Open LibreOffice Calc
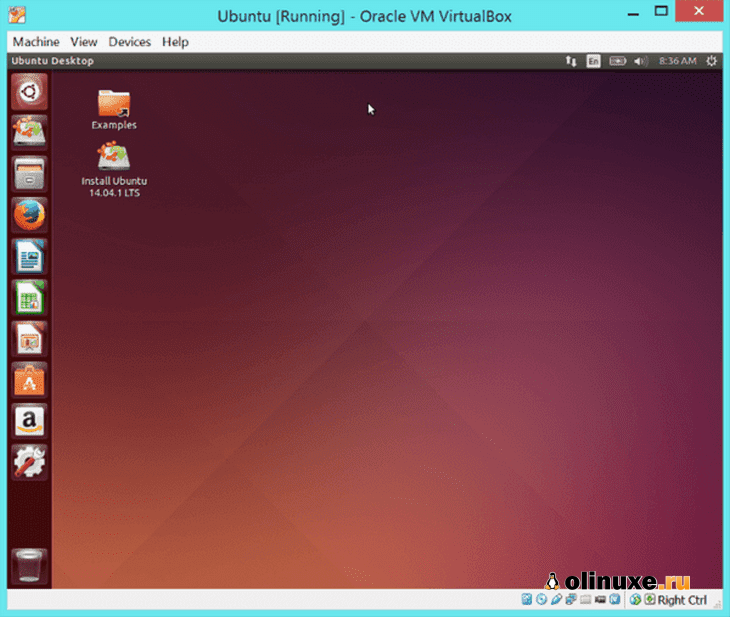Viewport: 730px width, 617px height. coord(29,297)
